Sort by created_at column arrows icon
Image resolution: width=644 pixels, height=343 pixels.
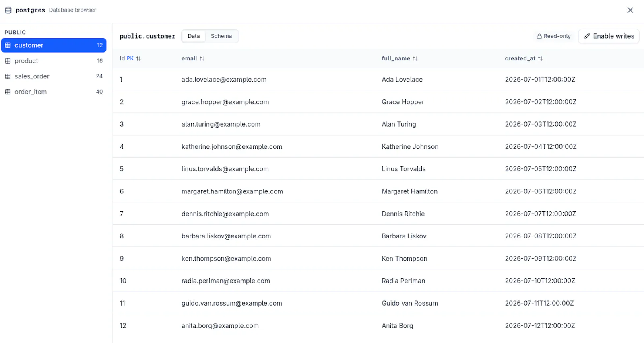540,59
